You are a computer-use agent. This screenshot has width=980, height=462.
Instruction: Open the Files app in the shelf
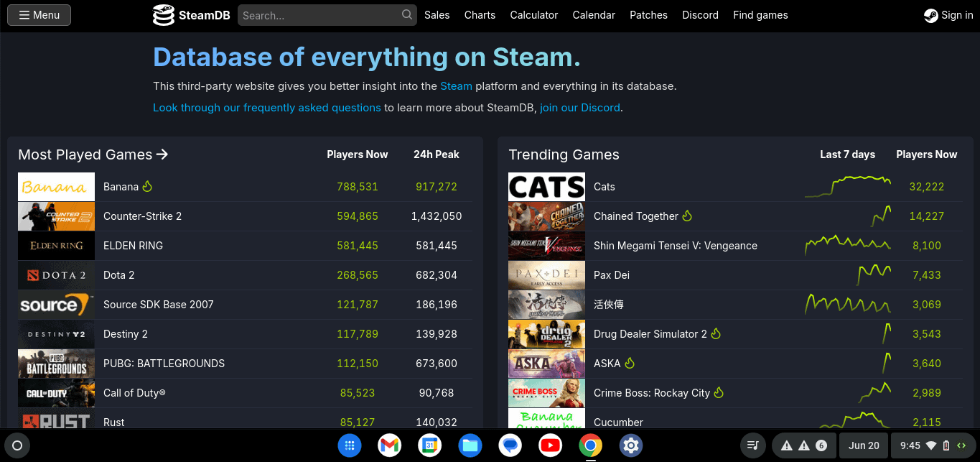point(470,445)
